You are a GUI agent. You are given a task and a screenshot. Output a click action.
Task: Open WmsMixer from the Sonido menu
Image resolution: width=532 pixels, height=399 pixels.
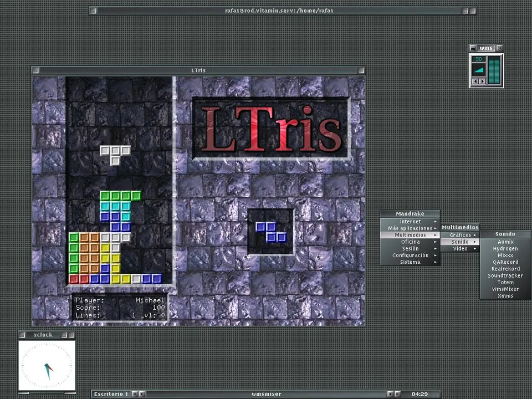click(505, 289)
